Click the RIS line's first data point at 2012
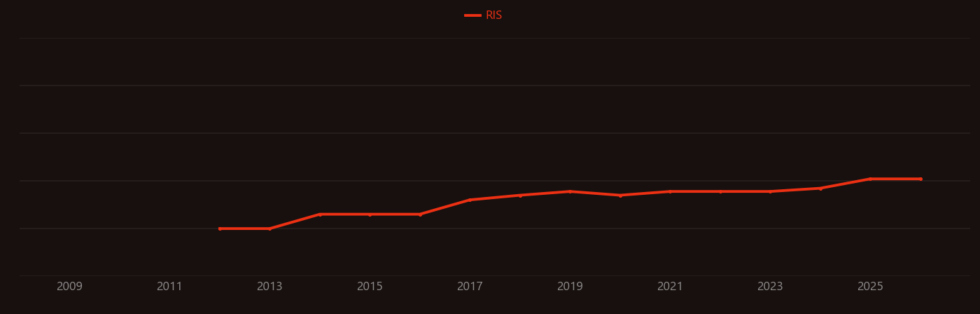 point(220,228)
